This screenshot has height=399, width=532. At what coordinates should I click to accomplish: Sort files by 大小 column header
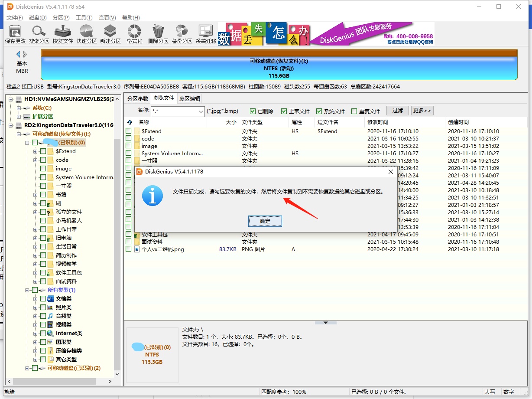pos(223,122)
